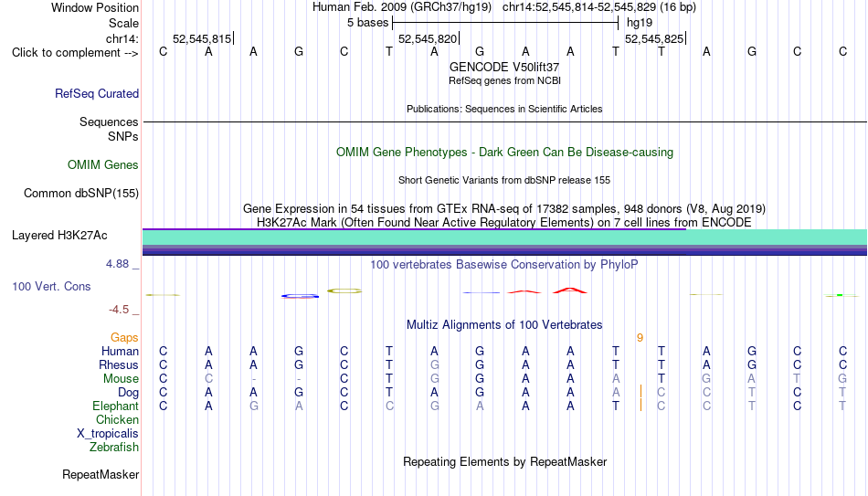868x496 pixels.
Task: Click the Layered H3K27Ac track label
Action: pyautogui.click(x=59, y=236)
